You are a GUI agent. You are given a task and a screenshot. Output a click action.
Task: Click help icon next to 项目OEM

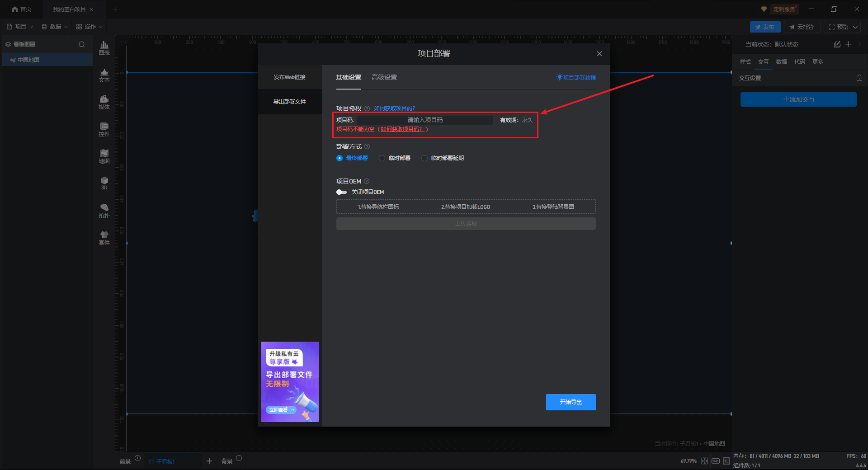(x=367, y=181)
